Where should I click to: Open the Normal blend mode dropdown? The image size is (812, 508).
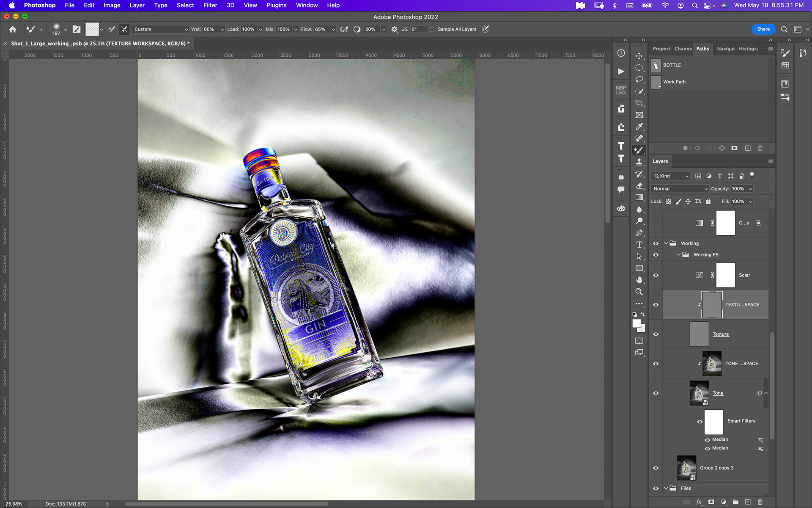coord(679,189)
